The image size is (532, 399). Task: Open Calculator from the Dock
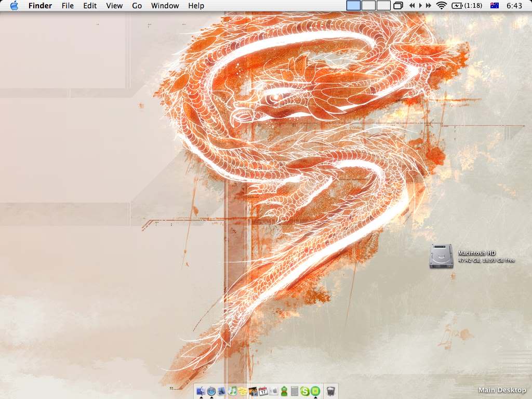pos(295,391)
